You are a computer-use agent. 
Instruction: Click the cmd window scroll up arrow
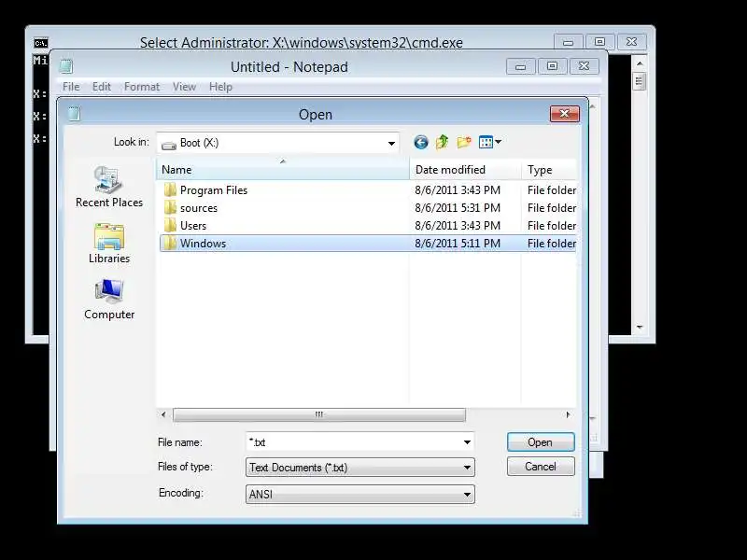[640, 63]
